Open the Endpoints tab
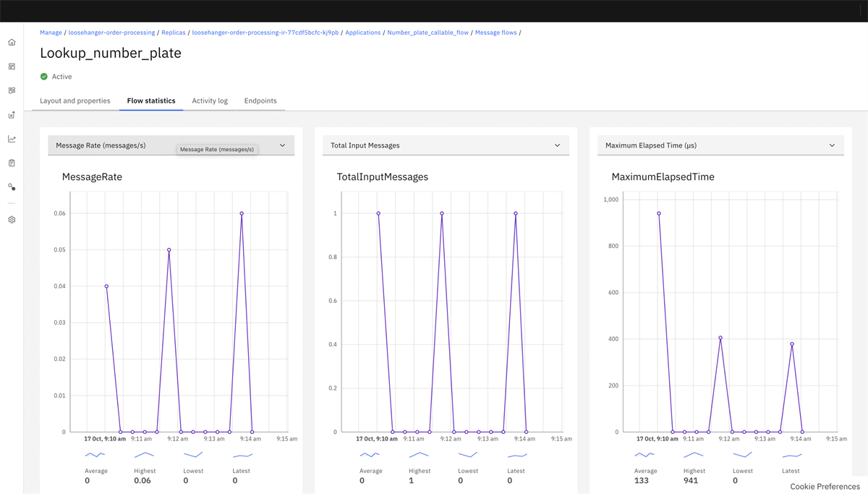Viewport: 868px width, 494px height. (x=260, y=101)
